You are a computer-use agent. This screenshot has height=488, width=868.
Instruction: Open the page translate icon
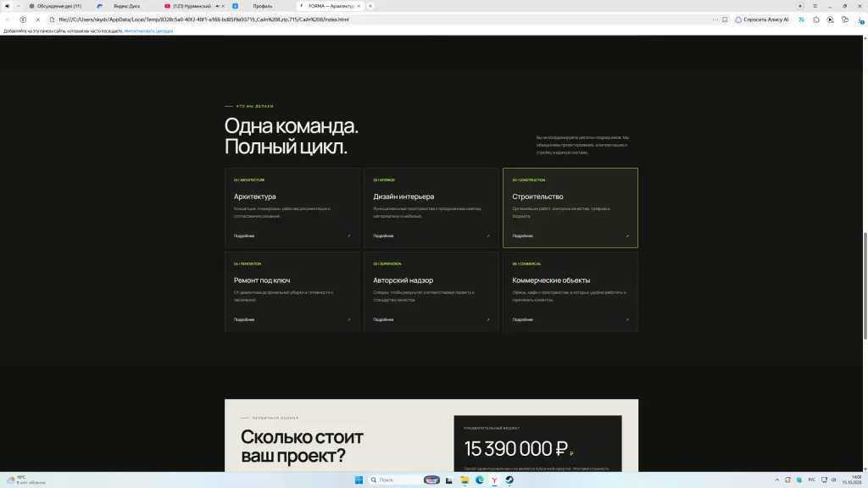click(801, 19)
